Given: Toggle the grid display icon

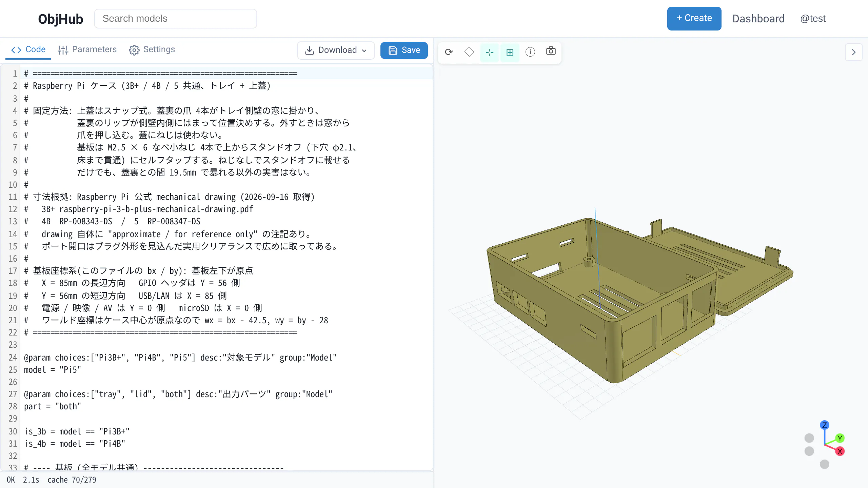Looking at the screenshot, I should 510,52.
